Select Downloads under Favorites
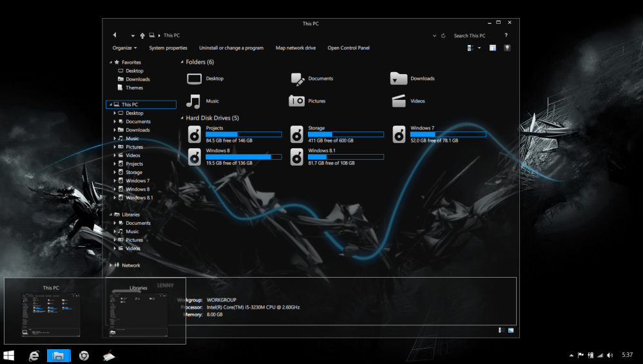This screenshot has width=643, height=364. click(x=138, y=79)
